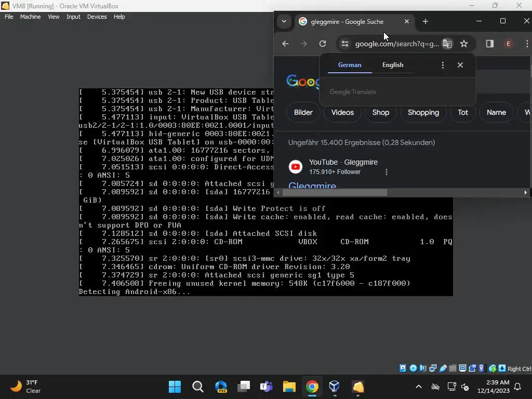532x399 pixels.
Task: Filter search results by Videos
Action: click(342, 112)
